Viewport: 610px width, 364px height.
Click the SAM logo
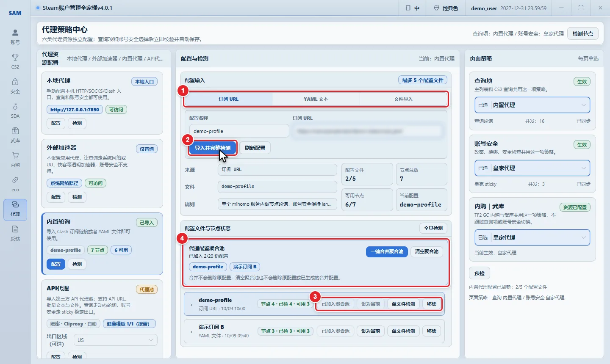point(15,13)
